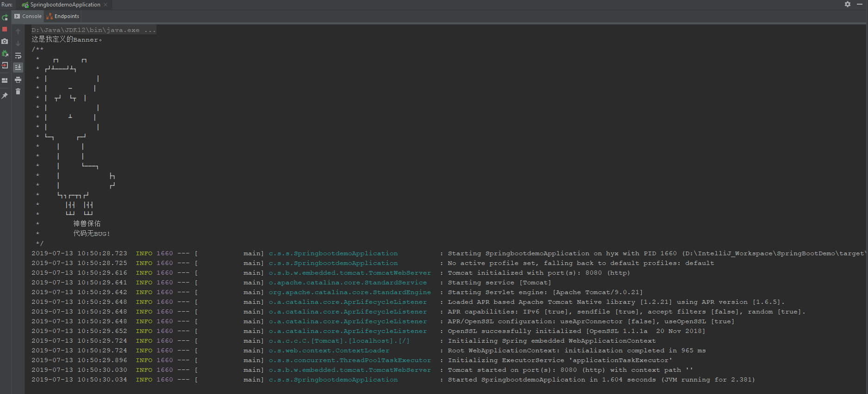The width and height of the screenshot is (868, 394).
Task: Click 'Started SpringbootdemoApplication in 1.604 seconds' message
Action: point(601,380)
